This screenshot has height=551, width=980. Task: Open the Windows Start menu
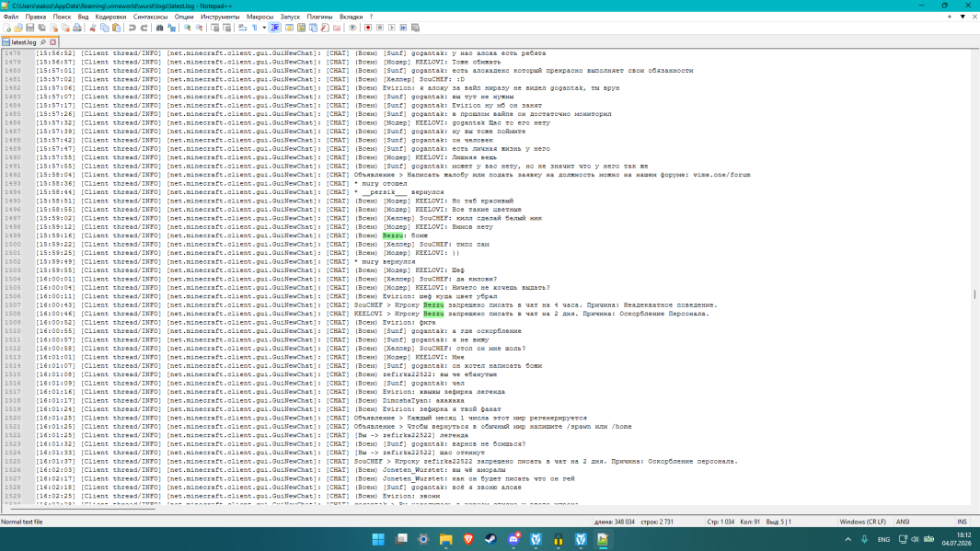[x=378, y=539]
